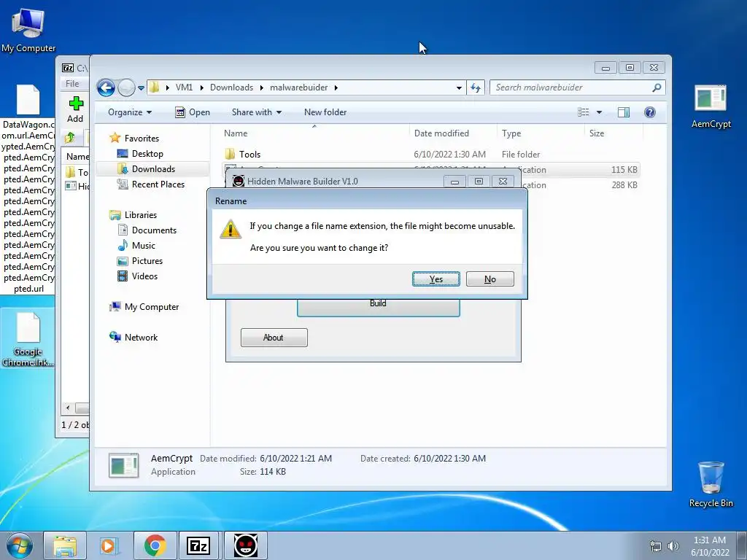This screenshot has height=560, width=747.
Task: Select the AemCrypt desktop shortcut
Action: coord(711,107)
